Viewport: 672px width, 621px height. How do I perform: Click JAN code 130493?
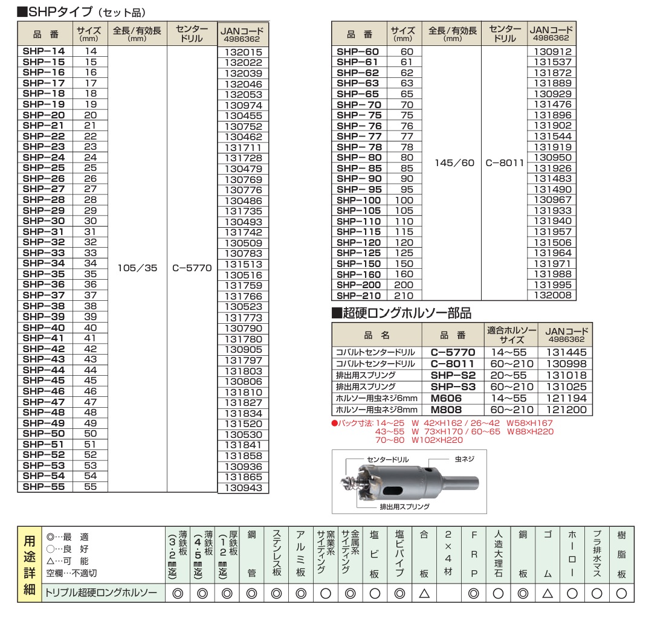[x=243, y=222]
